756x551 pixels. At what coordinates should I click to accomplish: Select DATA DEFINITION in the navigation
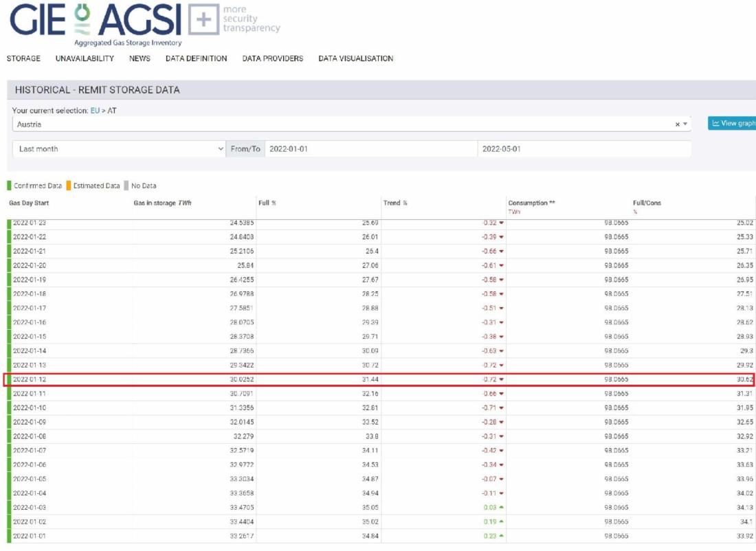click(197, 58)
